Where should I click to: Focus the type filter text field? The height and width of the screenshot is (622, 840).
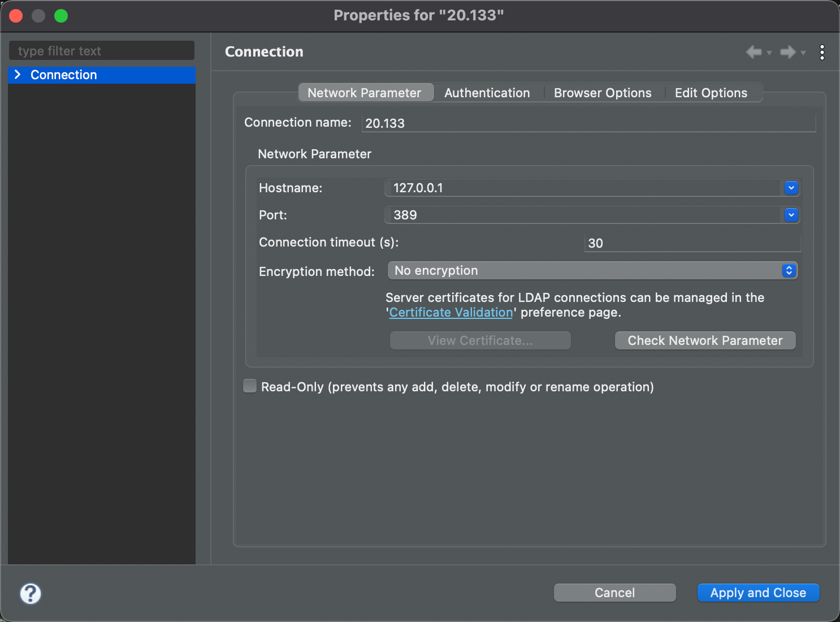click(102, 51)
